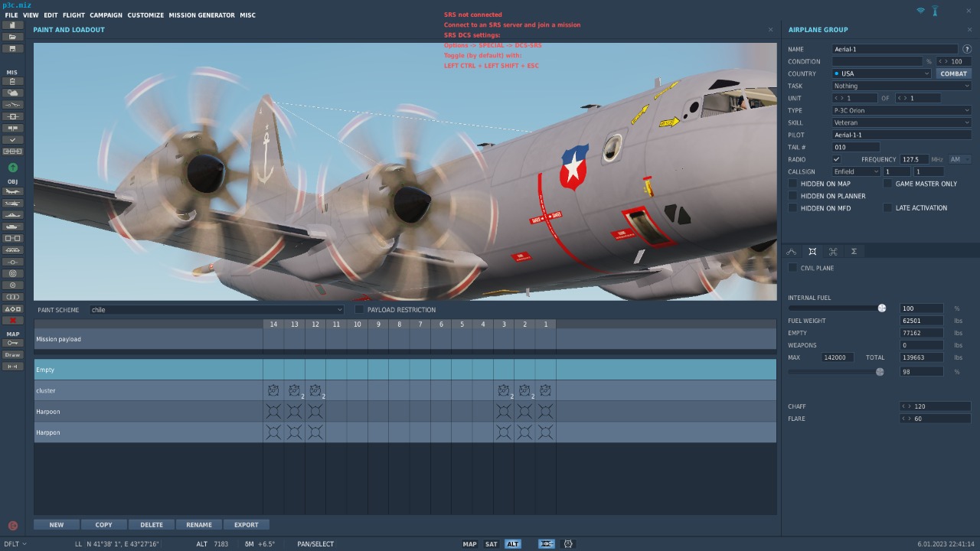Open the Country dropdown showing USA
The width and height of the screenshot is (980, 551).
[881, 73]
